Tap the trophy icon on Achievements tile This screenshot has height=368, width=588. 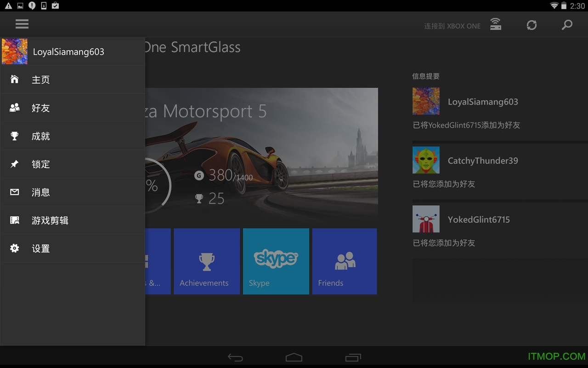coord(207,261)
